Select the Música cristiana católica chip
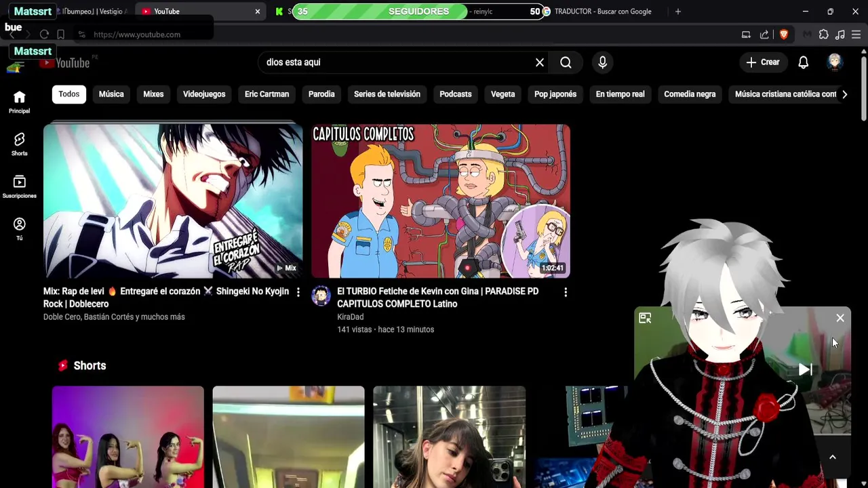The width and height of the screenshot is (868, 488). [783, 94]
